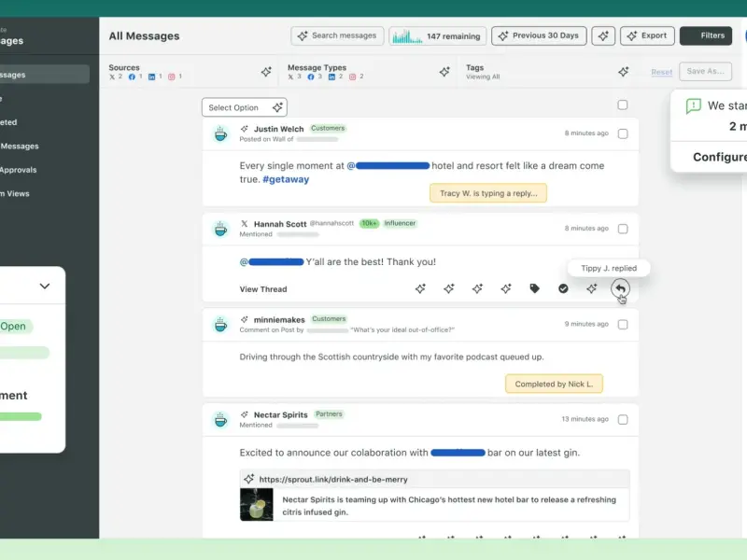Toggle the select-all checkbox above messages
The width and height of the screenshot is (747, 560).
point(623,105)
